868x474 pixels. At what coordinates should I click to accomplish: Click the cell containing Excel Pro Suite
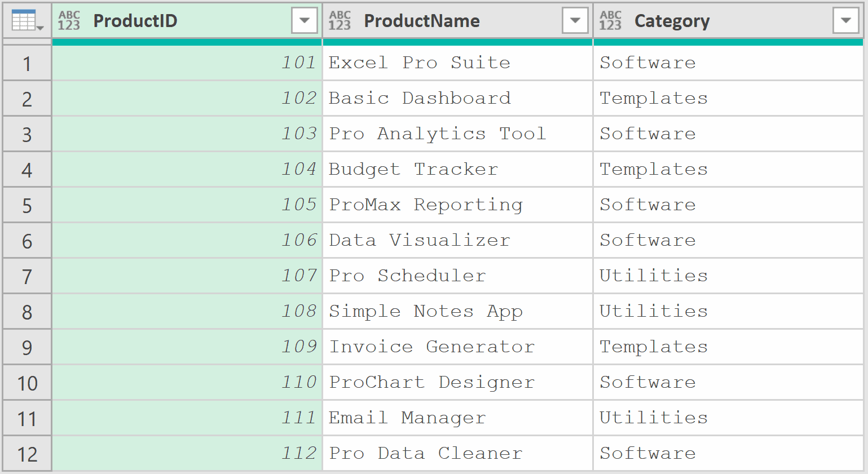click(420, 63)
